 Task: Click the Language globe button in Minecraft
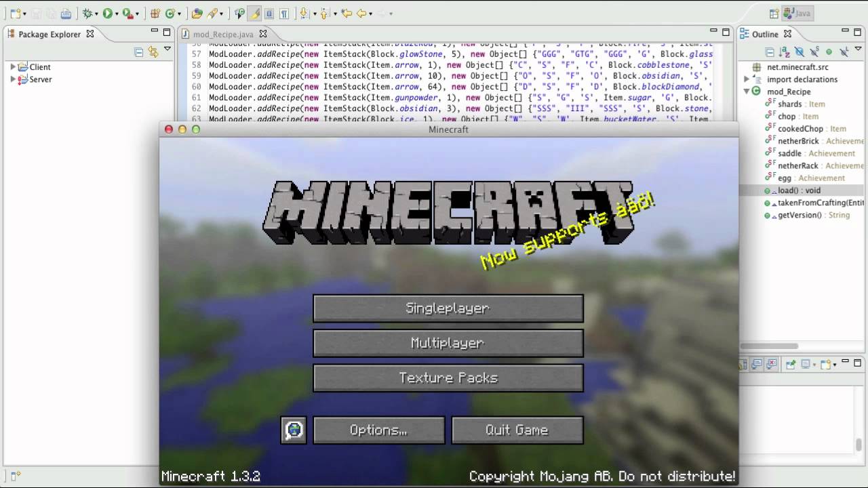coord(294,430)
